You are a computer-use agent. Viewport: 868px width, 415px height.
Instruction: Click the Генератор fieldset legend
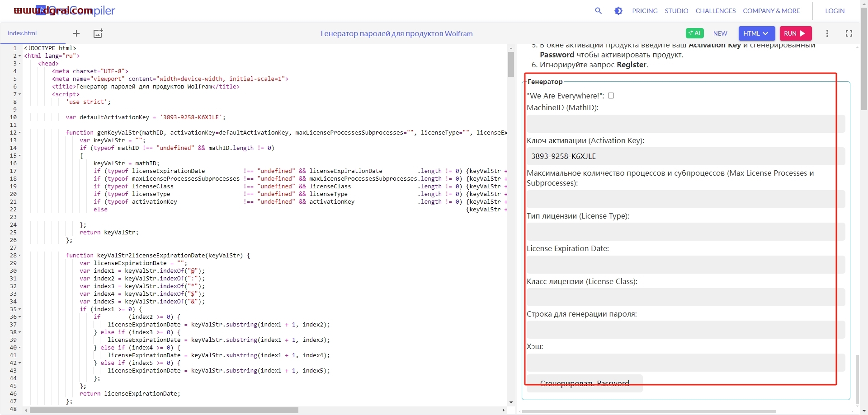545,82
